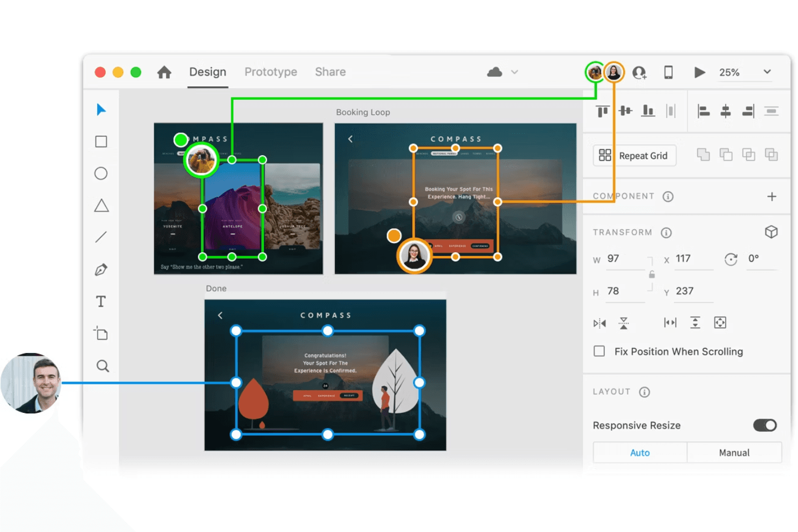Image resolution: width=798 pixels, height=532 pixels.
Task: Open Component info icon
Action: [x=668, y=197]
